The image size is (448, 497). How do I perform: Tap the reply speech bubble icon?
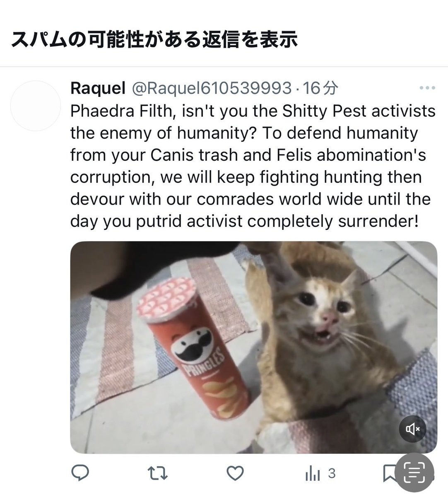[80, 473]
